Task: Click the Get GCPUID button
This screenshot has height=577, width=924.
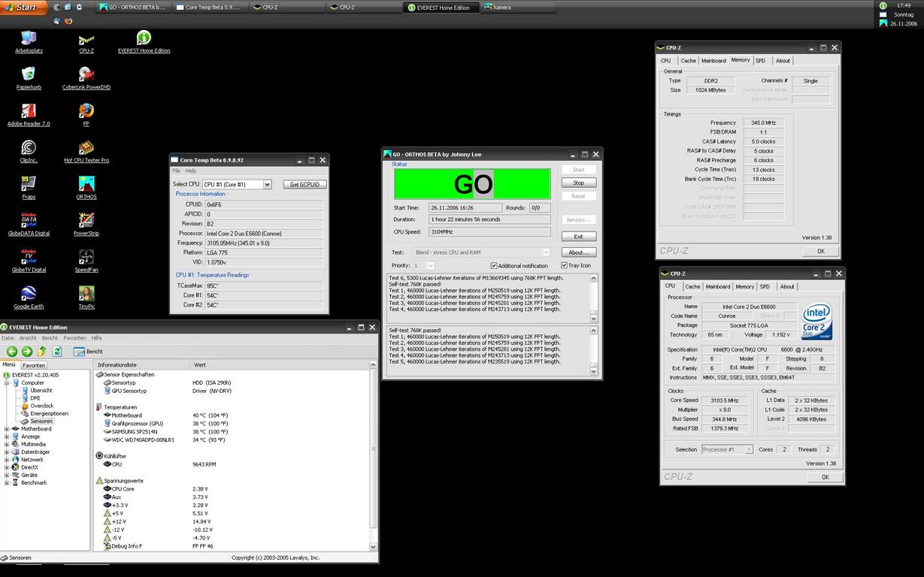Action: 304,184
